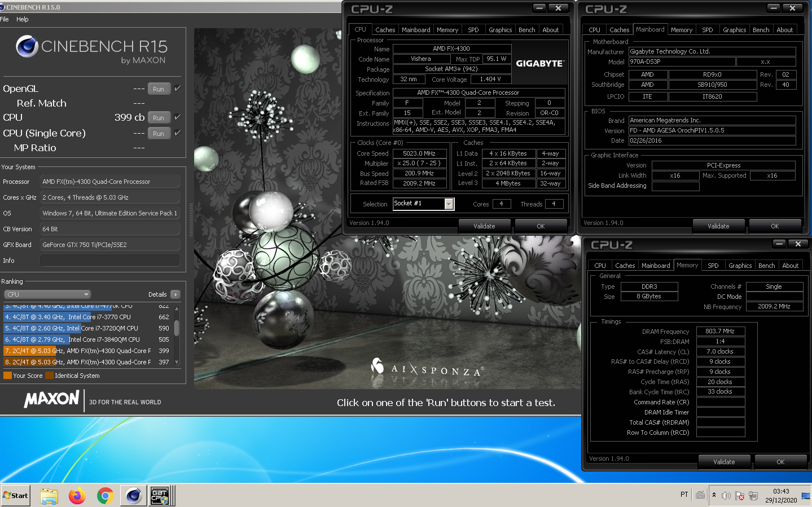Viewport: 812px width, 507px height.
Task: Open SPD tab in Mainboard window
Action: pyautogui.click(x=708, y=30)
